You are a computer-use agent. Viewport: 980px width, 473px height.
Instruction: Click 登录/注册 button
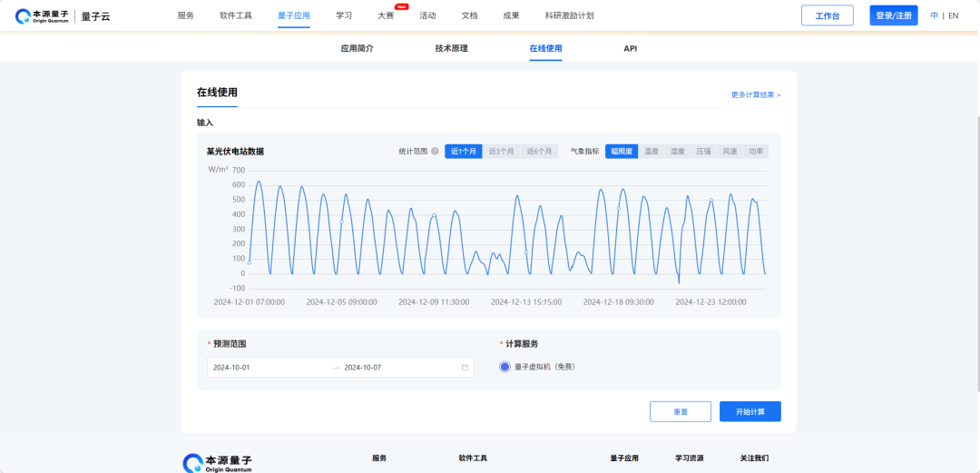pyautogui.click(x=894, y=15)
